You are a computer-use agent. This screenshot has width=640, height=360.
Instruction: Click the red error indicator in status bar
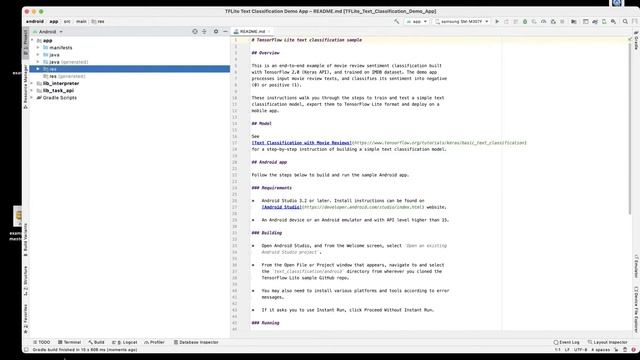633,350
